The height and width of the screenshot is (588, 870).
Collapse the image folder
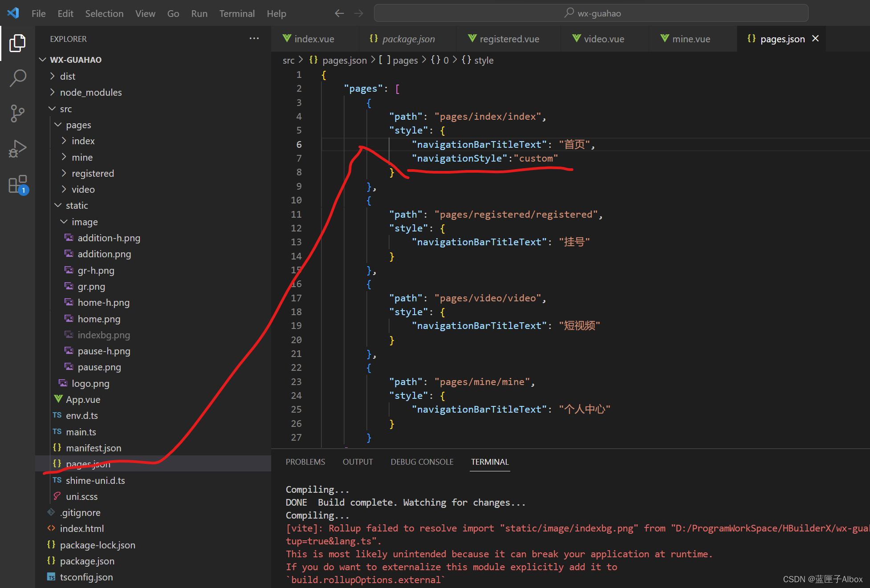click(x=85, y=222)
